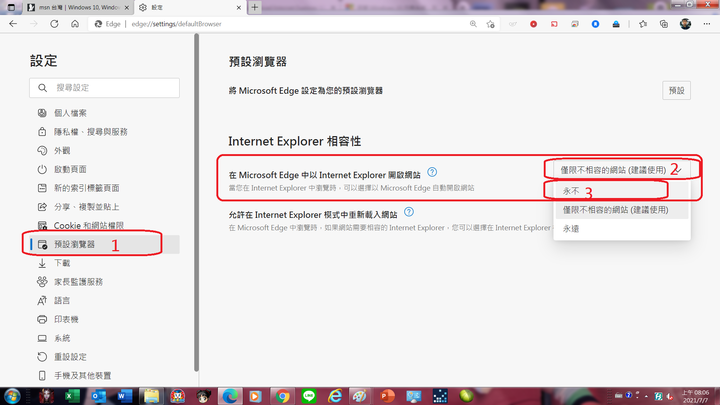Launch Internet Explorer from the taskbar
Image resolution: width=720 pixels, height=405 pixels.
click(x=335, y=396)
